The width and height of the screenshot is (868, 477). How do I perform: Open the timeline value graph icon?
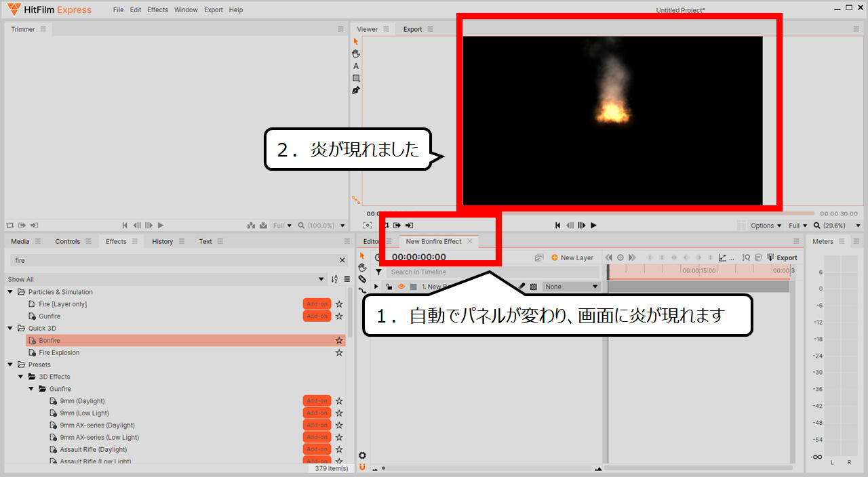(x=722, y=257)
